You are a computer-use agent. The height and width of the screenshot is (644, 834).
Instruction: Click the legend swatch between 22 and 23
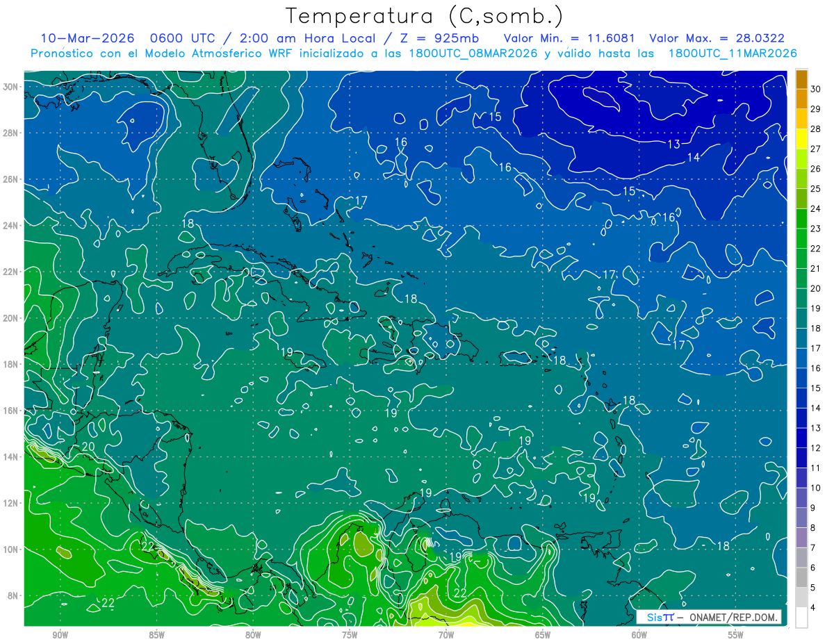[x=801, y=238]
